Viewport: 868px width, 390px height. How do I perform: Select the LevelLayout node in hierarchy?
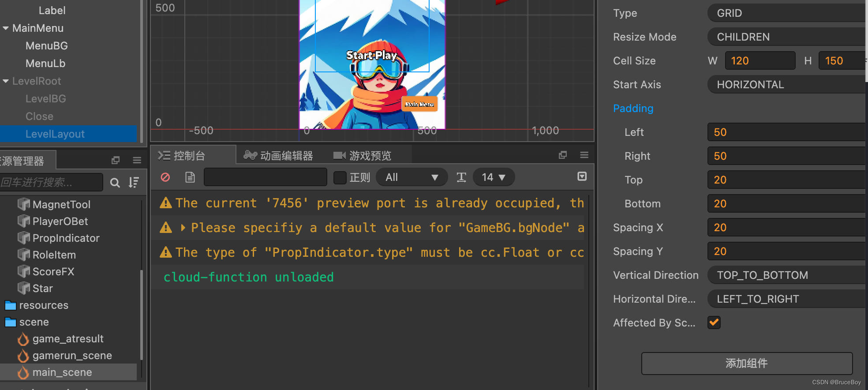click(x=68, y=134)
